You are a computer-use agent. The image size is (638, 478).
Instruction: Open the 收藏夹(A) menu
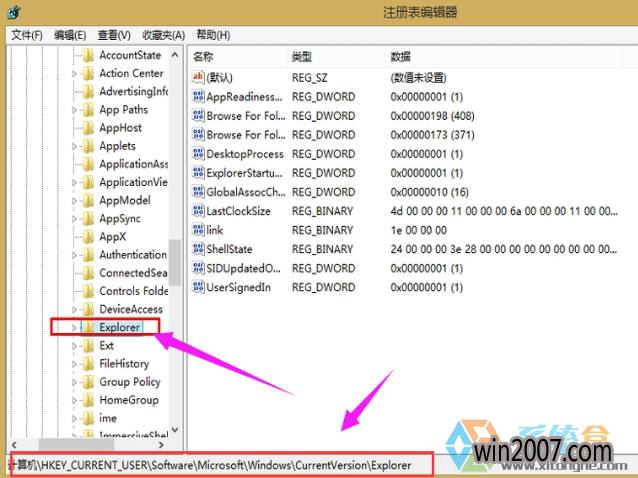coord(164,35)
